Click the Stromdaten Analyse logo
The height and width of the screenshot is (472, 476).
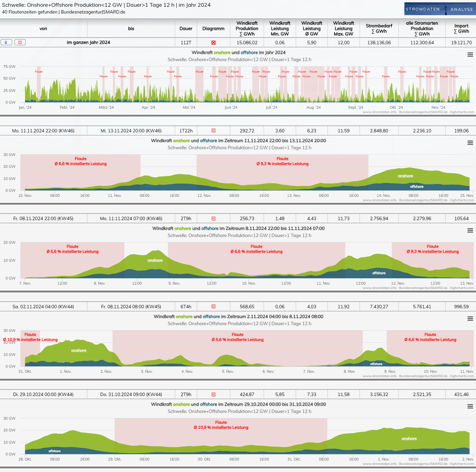pos(440,9)
